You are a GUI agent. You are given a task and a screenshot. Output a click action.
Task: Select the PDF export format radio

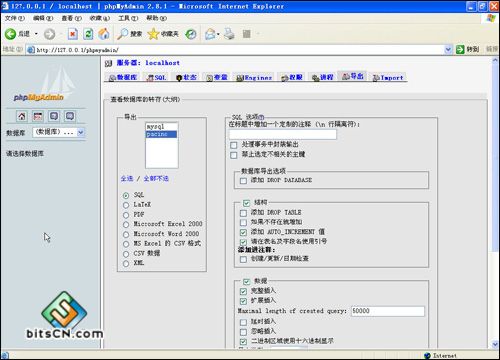coord(126,215)
